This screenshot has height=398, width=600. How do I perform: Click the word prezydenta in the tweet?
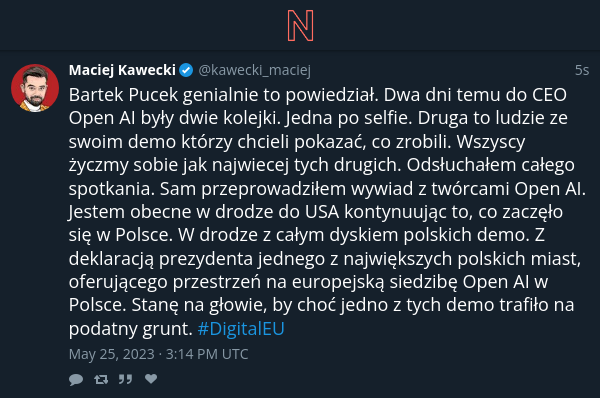coord(205,259)
